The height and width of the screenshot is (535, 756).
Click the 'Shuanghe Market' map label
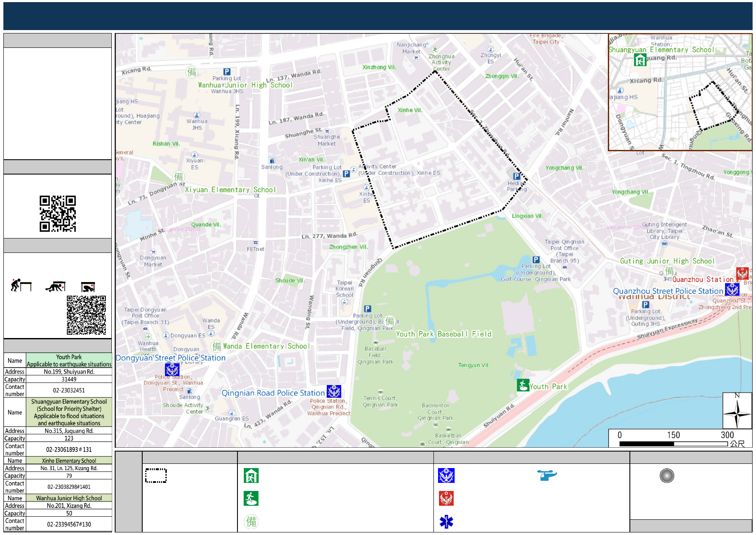tap(327, 140)
